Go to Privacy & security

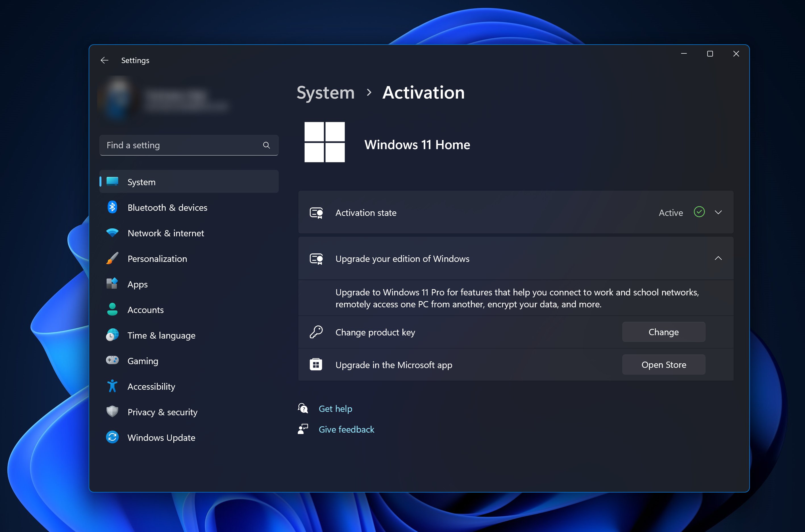point(189,412)
